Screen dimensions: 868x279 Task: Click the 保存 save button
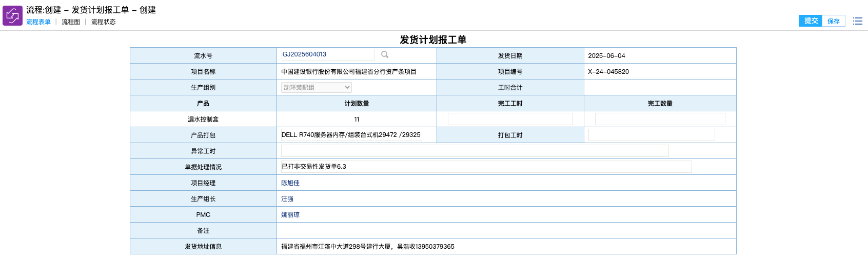(x=833, y=21)
